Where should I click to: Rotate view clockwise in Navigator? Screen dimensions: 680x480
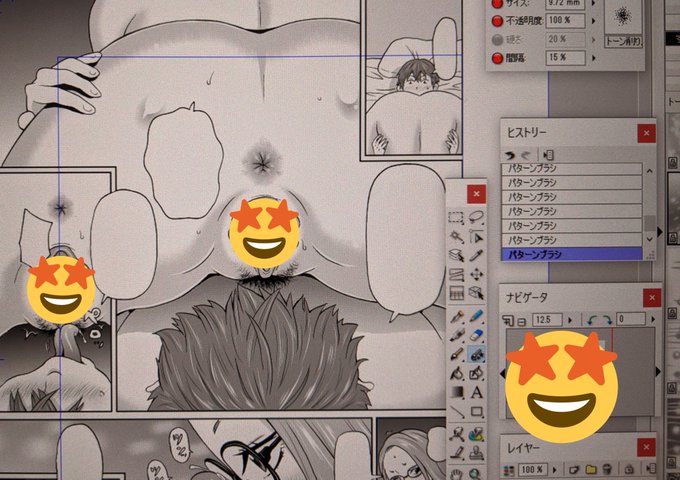606,320
